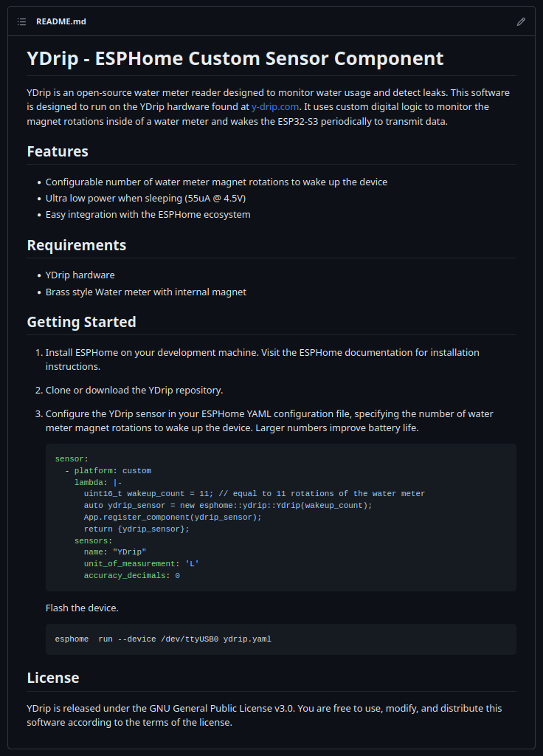The image size is (543, 756).
Task: Click the esphome run command code block
Action: pos(163,639)
